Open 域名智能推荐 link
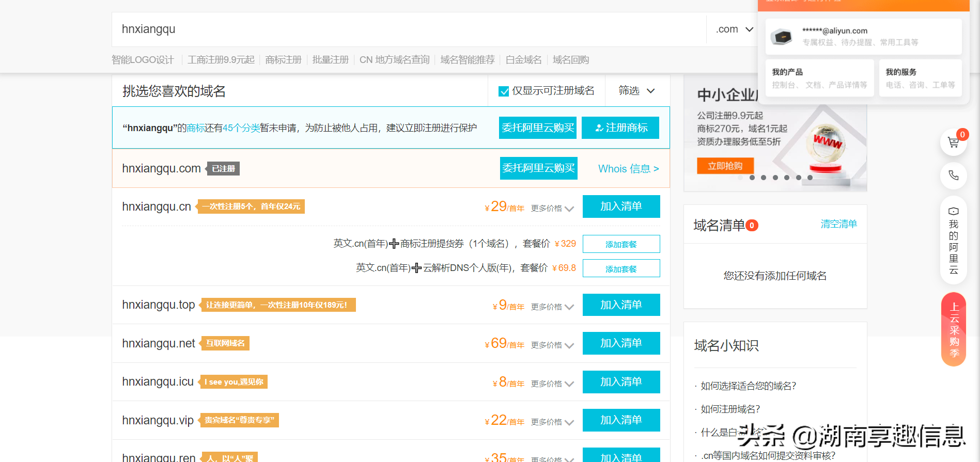This screenshot has height=462, width=980. (x=468, y=60)
